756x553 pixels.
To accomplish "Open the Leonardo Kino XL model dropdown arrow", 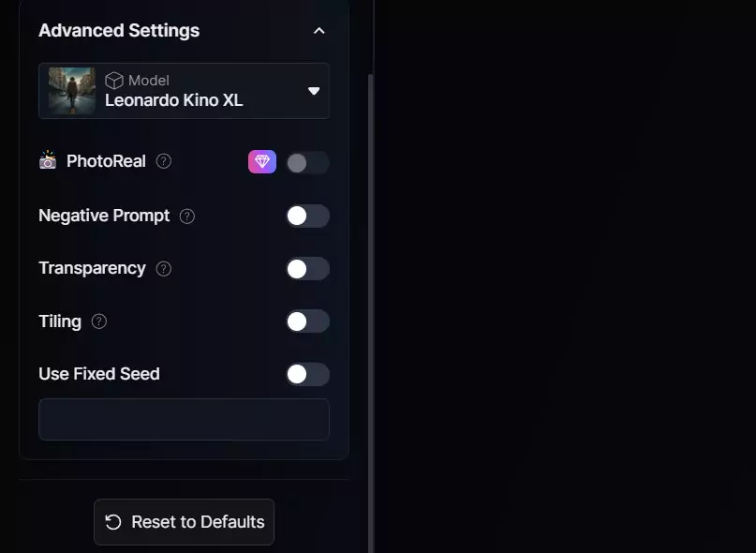I will 314,91.
